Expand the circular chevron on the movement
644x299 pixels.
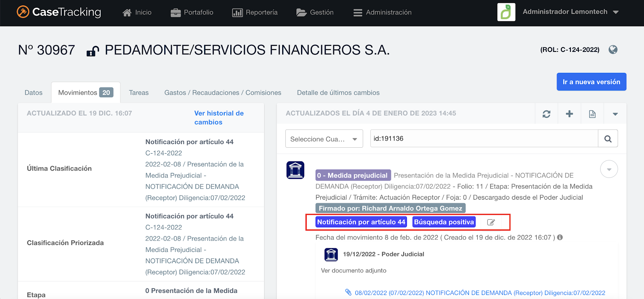tap(609, 169)
